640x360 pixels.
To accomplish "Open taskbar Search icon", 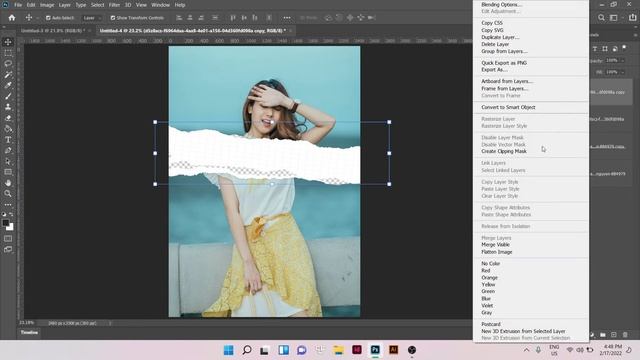I will pos(247,350).
